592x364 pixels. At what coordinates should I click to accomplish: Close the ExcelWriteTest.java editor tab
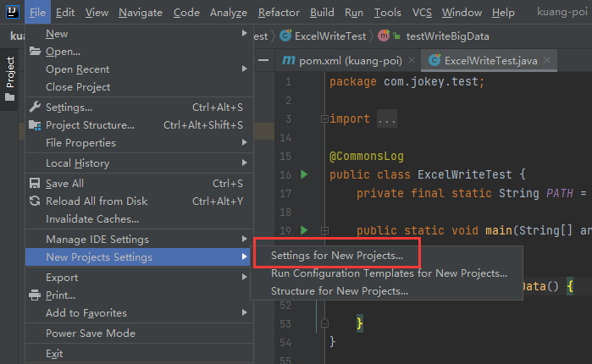point(547,60)
